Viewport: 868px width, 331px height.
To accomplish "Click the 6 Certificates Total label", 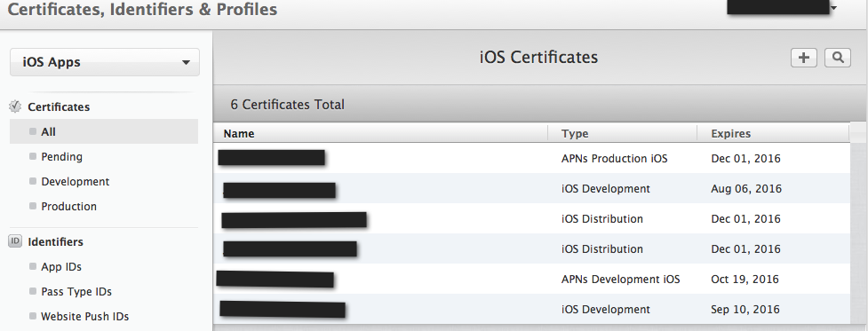I will (x=287, y=105).
